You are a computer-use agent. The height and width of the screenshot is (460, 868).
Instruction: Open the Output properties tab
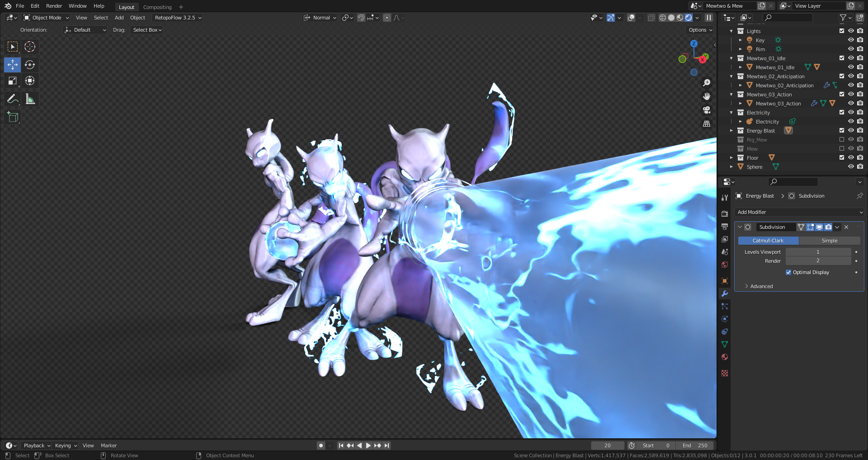pyautogui.click(x=725, y=226)
